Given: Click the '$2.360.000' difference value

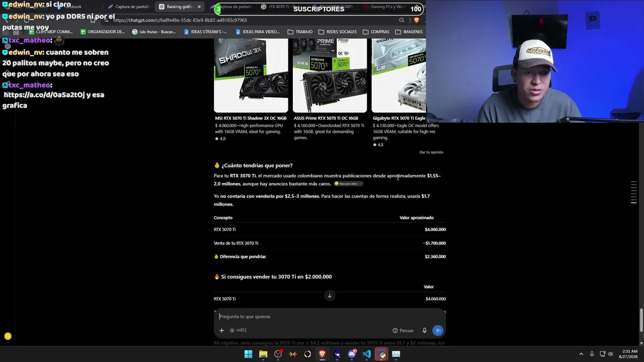Looking at the screenshot, I should pos(435,257).
